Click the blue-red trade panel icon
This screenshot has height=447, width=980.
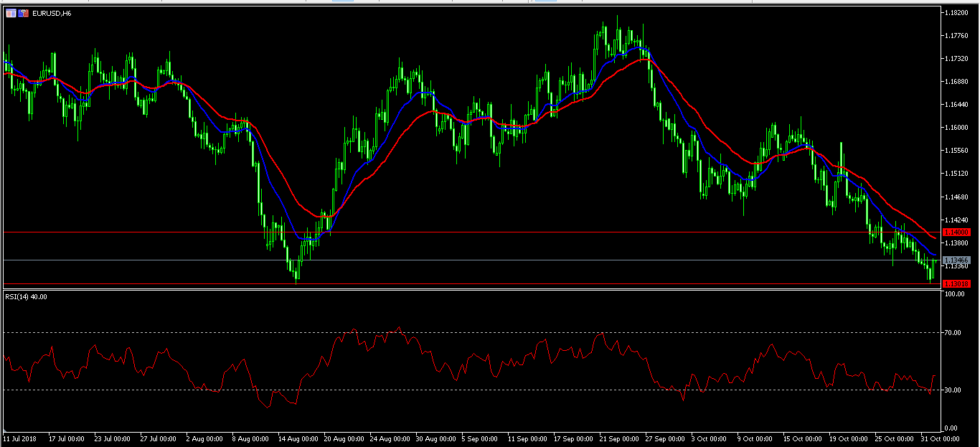pyautogui.click(x=24, y=13)
